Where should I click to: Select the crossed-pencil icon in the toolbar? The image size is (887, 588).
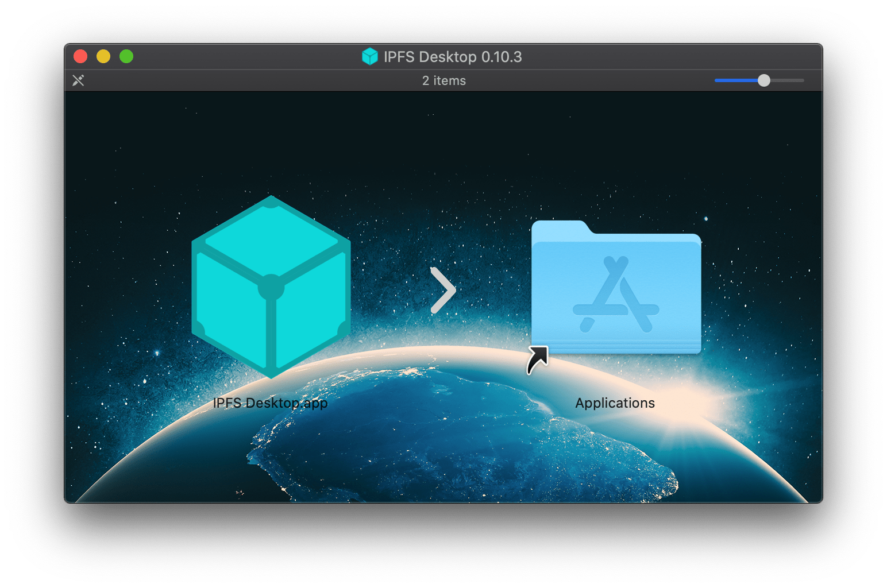point(78,80)
